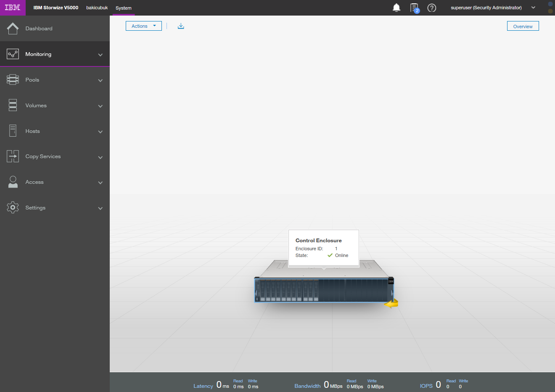Expand the Monitoring menu chevron
This screenshot has height=392, width=555.
pos(100,55)
